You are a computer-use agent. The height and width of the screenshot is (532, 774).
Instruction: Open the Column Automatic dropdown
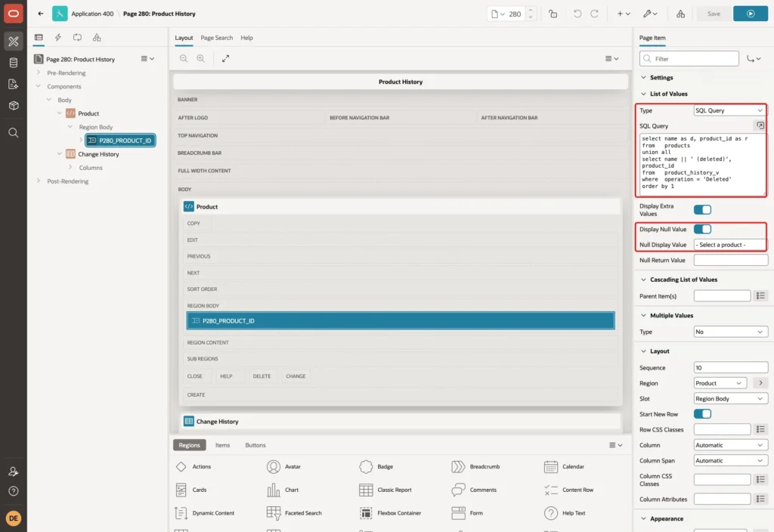click(x=731, y=444)
